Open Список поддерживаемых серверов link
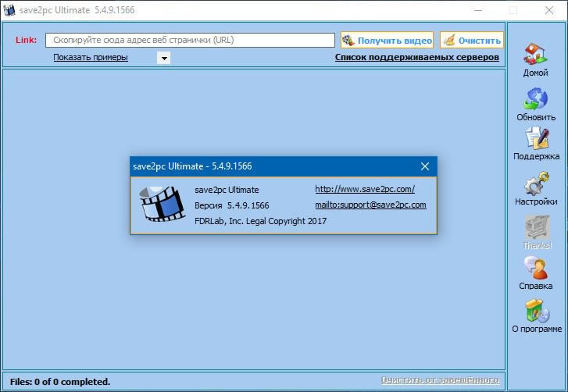568x392 pixels. [417, 57]
